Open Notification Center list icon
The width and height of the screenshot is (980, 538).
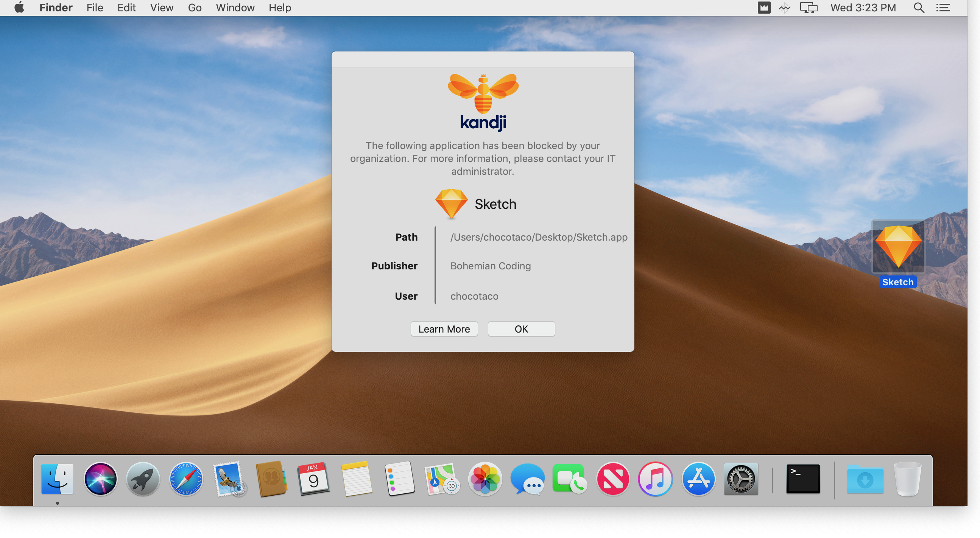943,8
